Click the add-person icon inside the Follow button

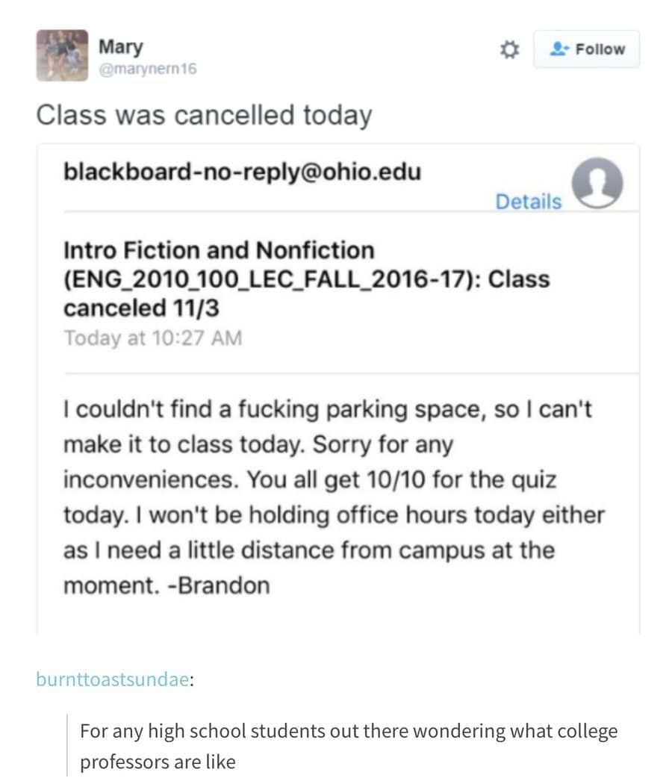pos(559,50)
